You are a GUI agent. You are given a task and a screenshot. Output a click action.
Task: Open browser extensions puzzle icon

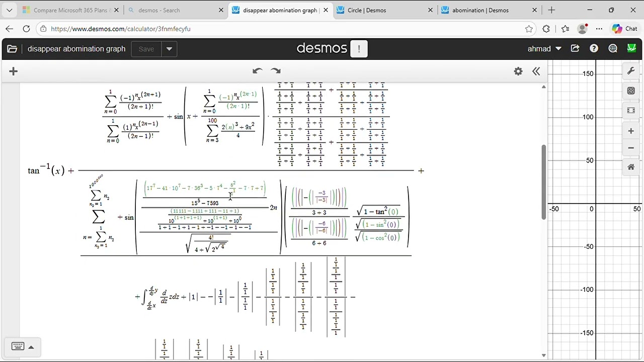(x=546, y=29)
